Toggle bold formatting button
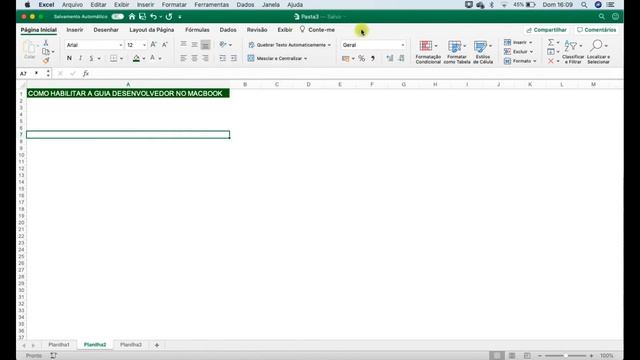The width and height of the screenshot is (640, 360). tap(69, 58)
